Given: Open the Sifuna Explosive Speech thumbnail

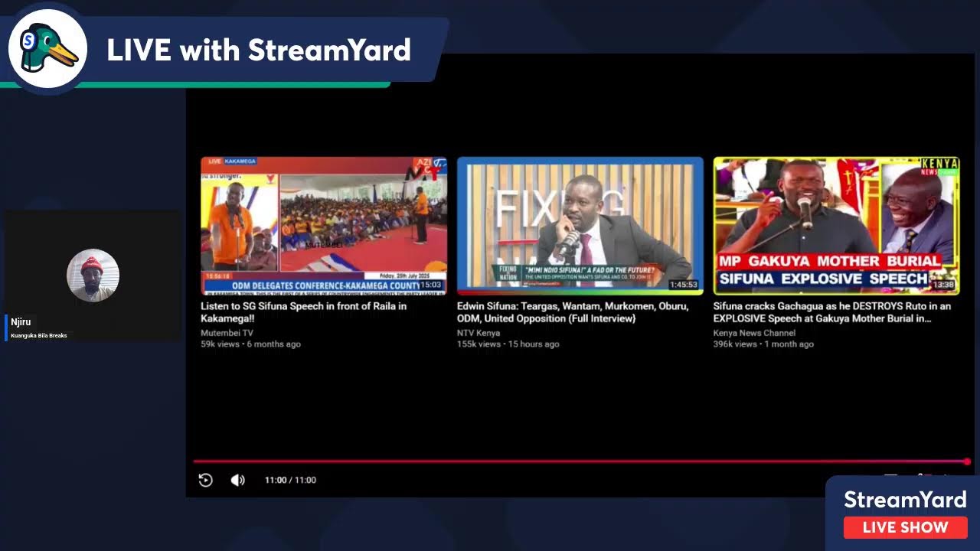Looking at the screenshot, I should (836, 226).
